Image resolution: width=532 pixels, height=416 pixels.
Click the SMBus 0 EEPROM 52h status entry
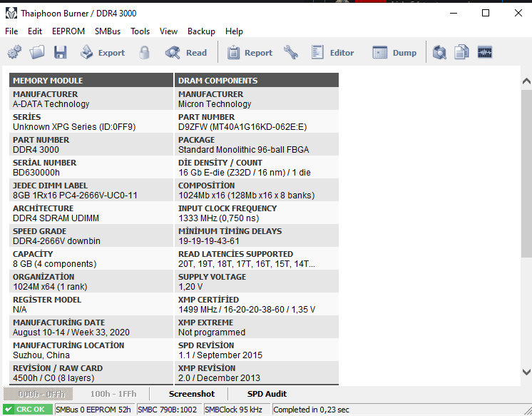point(93,410)
